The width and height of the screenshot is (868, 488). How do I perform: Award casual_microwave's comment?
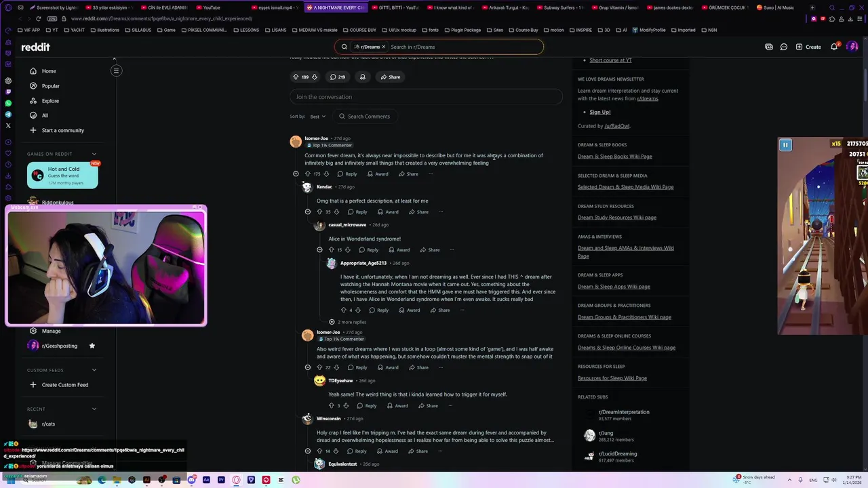pyautogui.click(x=399, y=250)
